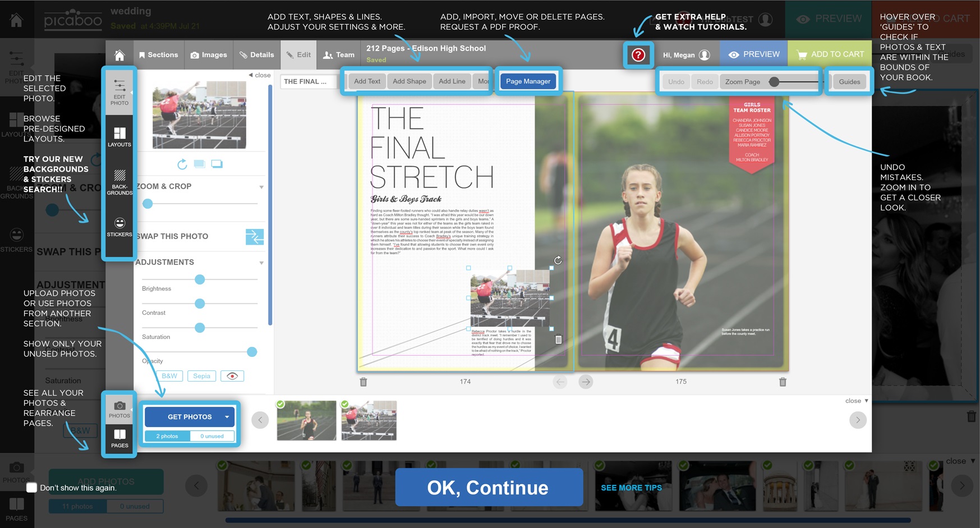This screenshot has width=980, height=528.
Task: Open the Get Photos dropdown arrow
Action: coord(227,417)
